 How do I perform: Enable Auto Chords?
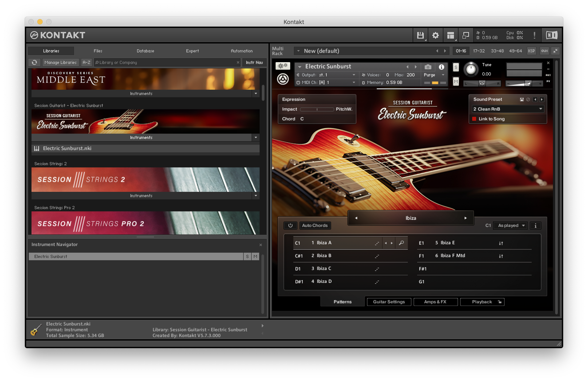pyautogui.click(x=315, y=226)
